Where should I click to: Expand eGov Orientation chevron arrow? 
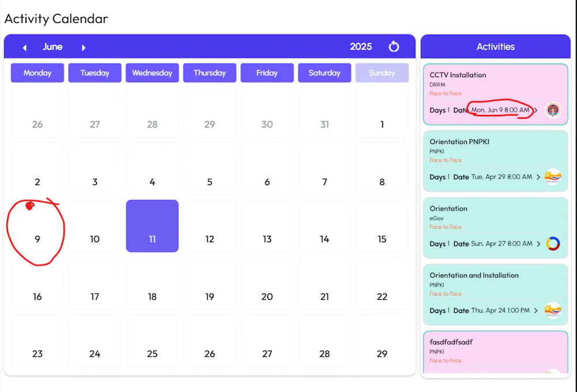538,244
